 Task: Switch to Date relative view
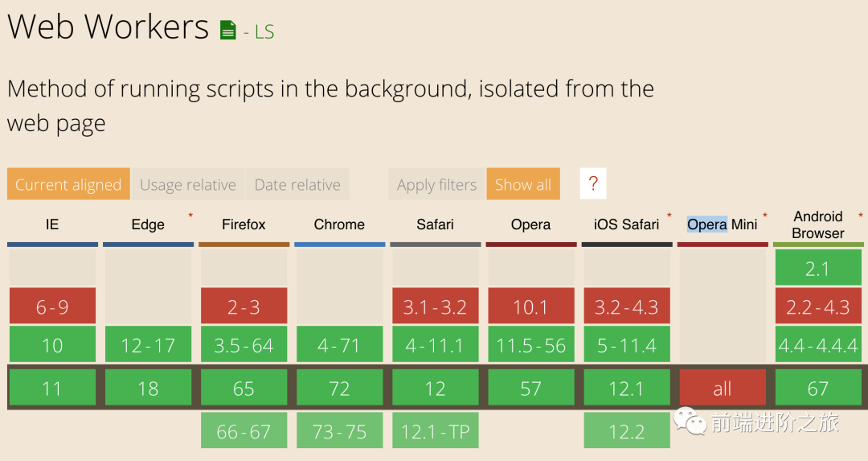click(x=297, y=184)
